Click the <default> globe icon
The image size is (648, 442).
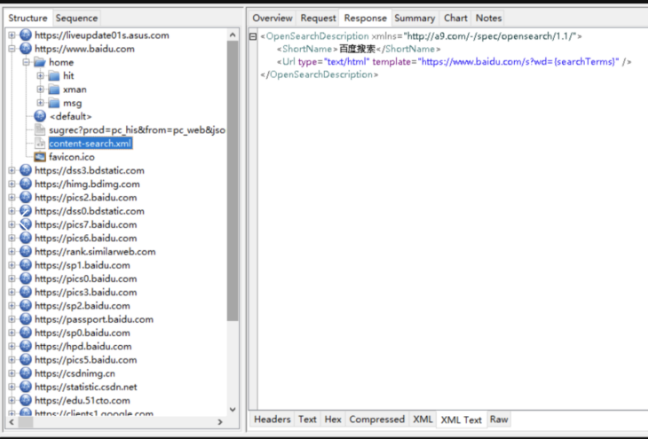tap(40, 116)
